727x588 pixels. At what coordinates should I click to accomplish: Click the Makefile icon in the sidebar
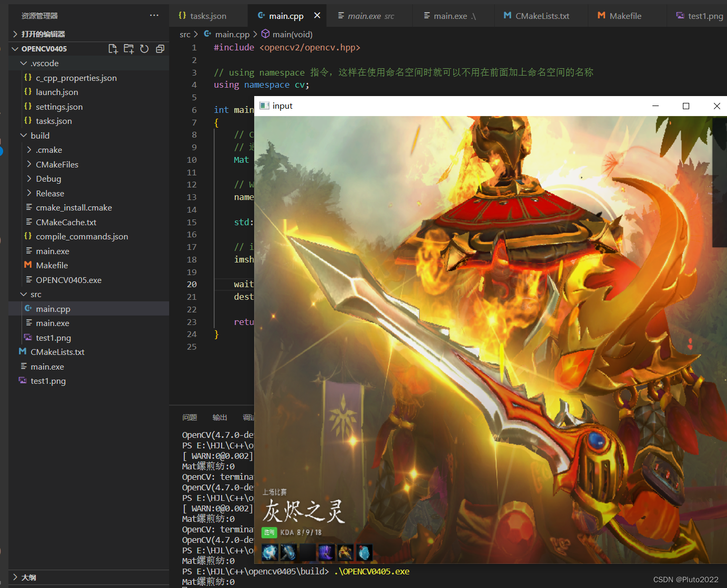coord(28,265)
